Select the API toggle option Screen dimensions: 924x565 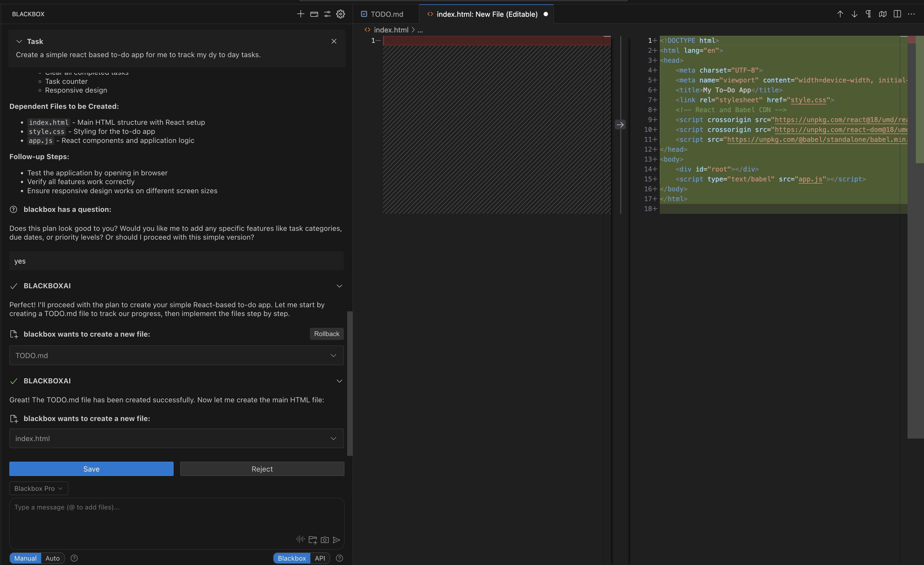pos(320,558)
